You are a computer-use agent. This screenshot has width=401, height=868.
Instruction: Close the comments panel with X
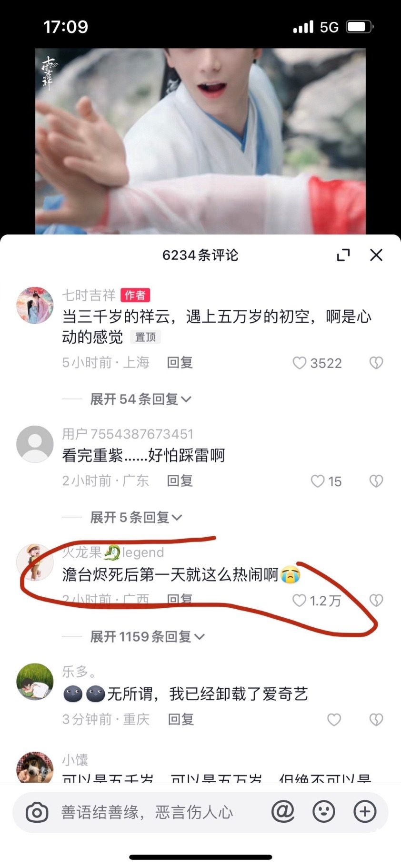tap(376, 255)
